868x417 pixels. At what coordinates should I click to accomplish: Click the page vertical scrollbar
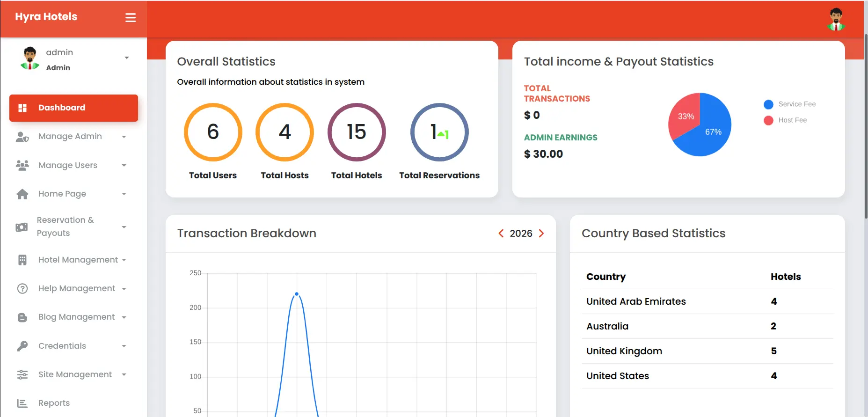tap(866, 126)
